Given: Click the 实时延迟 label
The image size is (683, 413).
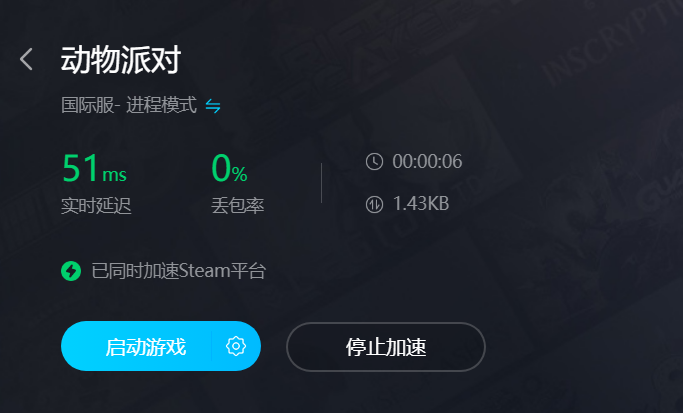Looking at the screenshot, I should pos(96,205).
